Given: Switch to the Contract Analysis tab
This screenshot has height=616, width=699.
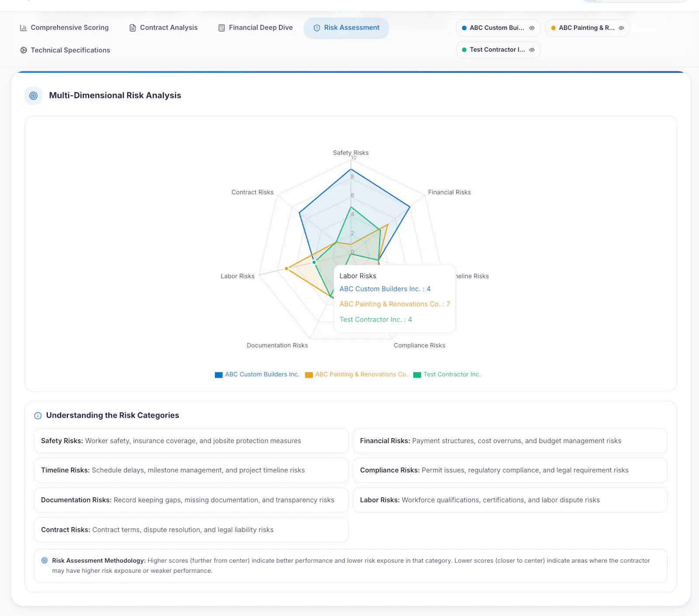Looking at the screenshot, I should [163, 28].
